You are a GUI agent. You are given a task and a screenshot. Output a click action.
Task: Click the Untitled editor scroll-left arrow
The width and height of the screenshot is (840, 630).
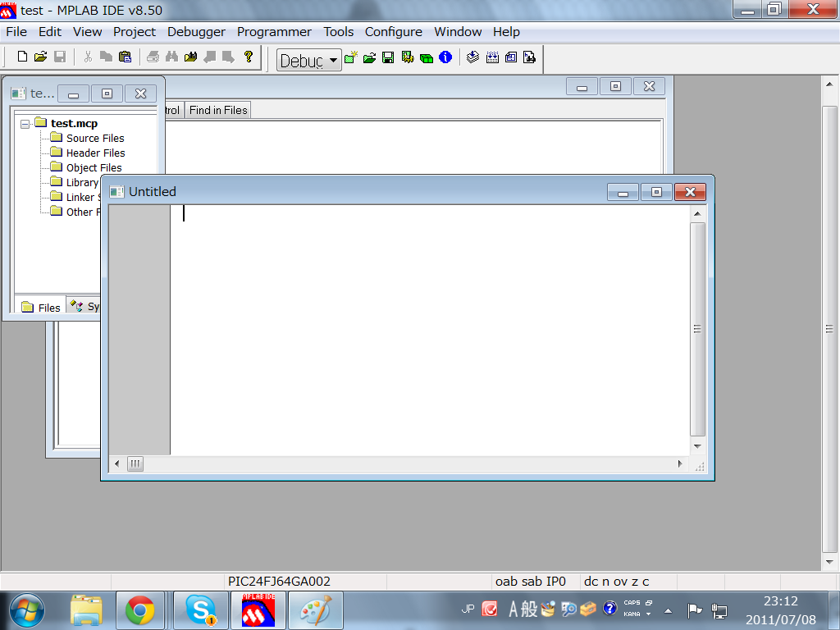(116, 464)
